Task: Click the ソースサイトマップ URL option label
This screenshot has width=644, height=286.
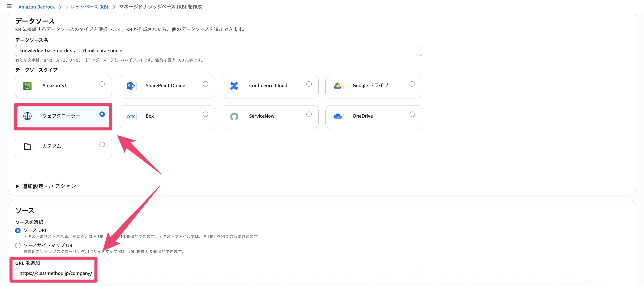Action: point(49,246)
